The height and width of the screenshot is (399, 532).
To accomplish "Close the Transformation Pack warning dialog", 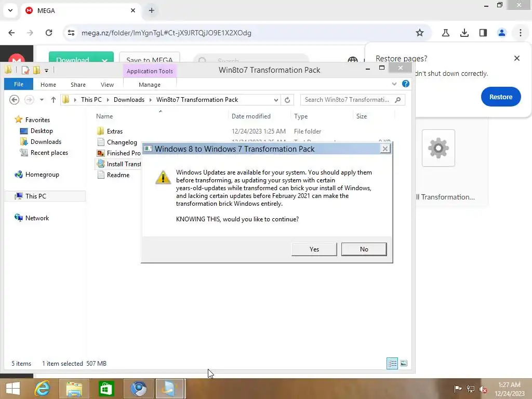I will pos(385,149).
